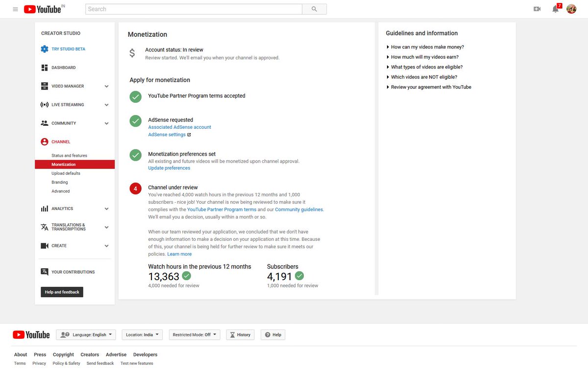Open Advanced channel settings item
Screen dimensions: 588x377
(x=61, y=191)
